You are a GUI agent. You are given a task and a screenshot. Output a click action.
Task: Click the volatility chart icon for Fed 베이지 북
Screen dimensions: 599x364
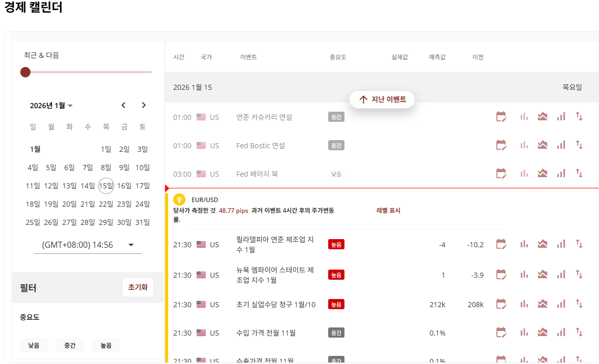pyautogui.click(x=542, y=174)
